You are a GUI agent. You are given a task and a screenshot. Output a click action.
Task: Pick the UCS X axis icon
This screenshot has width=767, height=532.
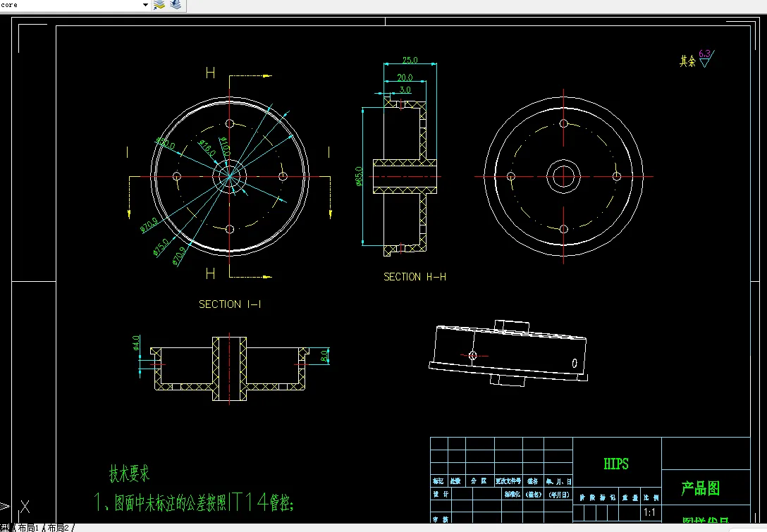(x=25, y=507)
